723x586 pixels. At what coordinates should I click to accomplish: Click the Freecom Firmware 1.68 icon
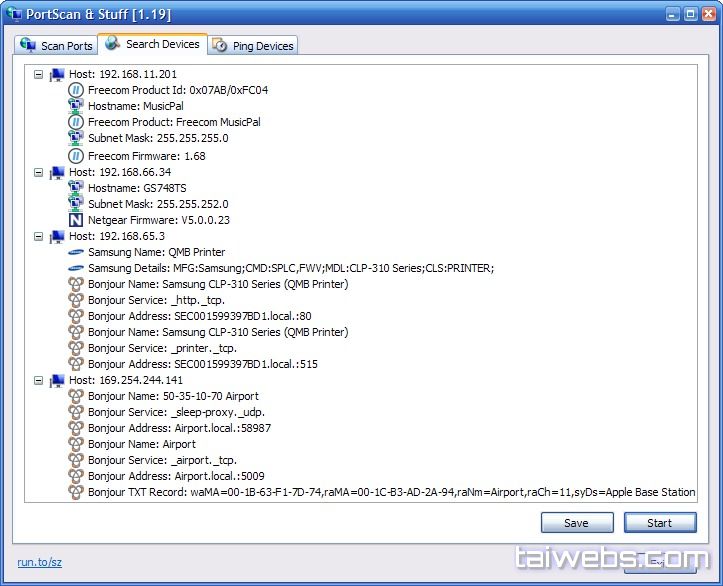[x=76, y=156]
